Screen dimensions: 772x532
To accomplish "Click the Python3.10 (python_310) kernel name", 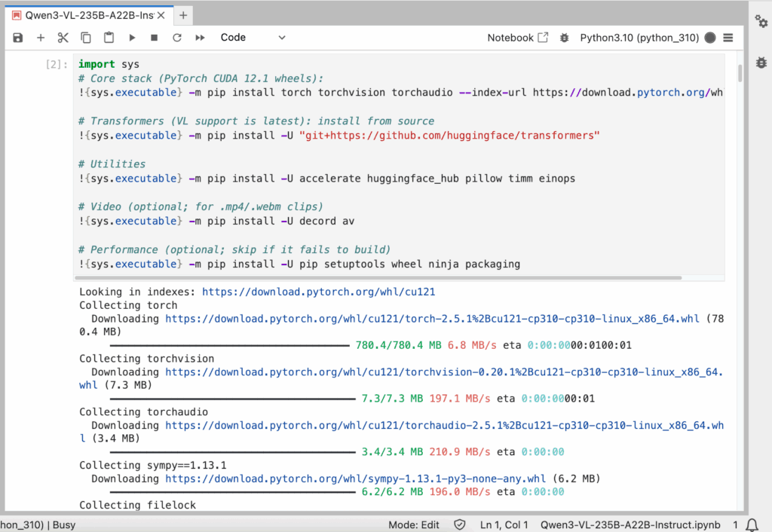I will pos(639,38).
